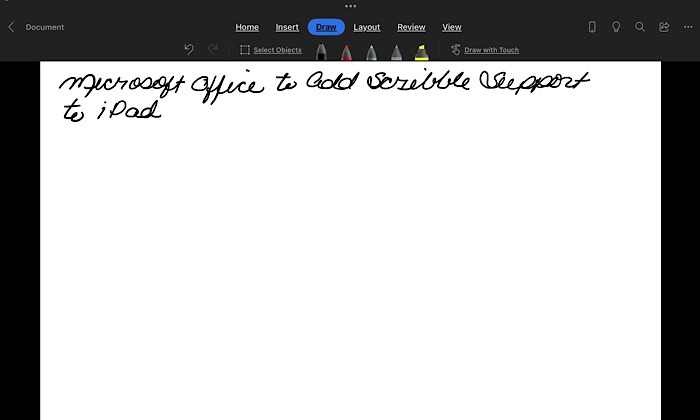Viewport: 700px width, 420px height.
Task: Tap the mobile view phone icon
Action: [592, 27]
